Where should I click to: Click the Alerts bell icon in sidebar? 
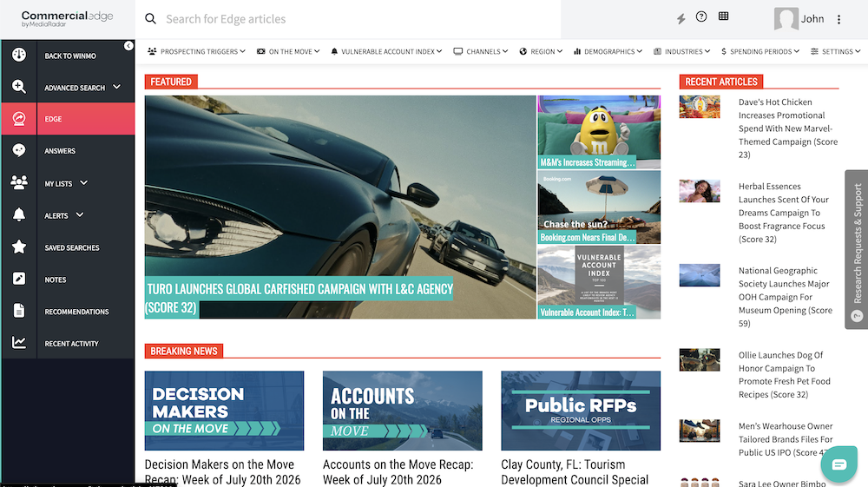coord(19,214)
